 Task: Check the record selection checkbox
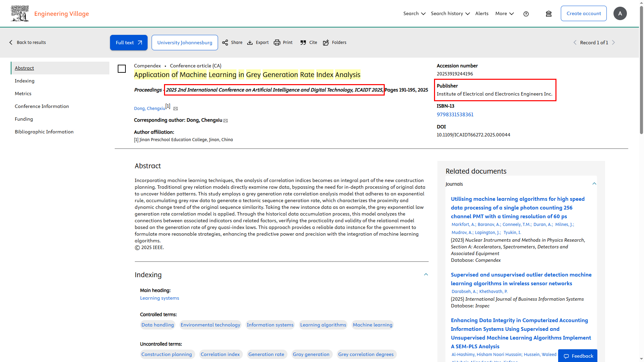[122, 69]
